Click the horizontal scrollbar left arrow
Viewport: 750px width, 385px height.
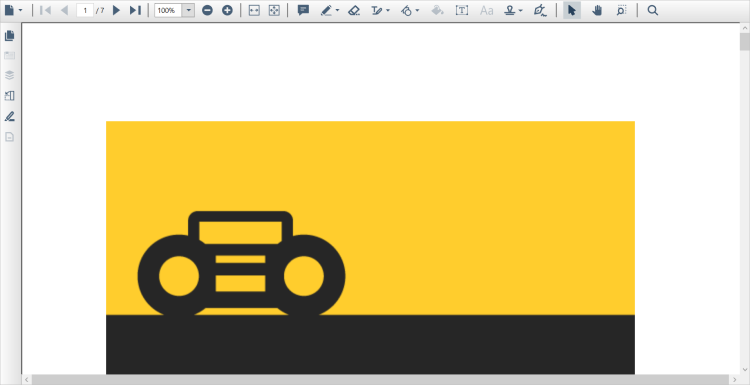(x=27, y=380)
